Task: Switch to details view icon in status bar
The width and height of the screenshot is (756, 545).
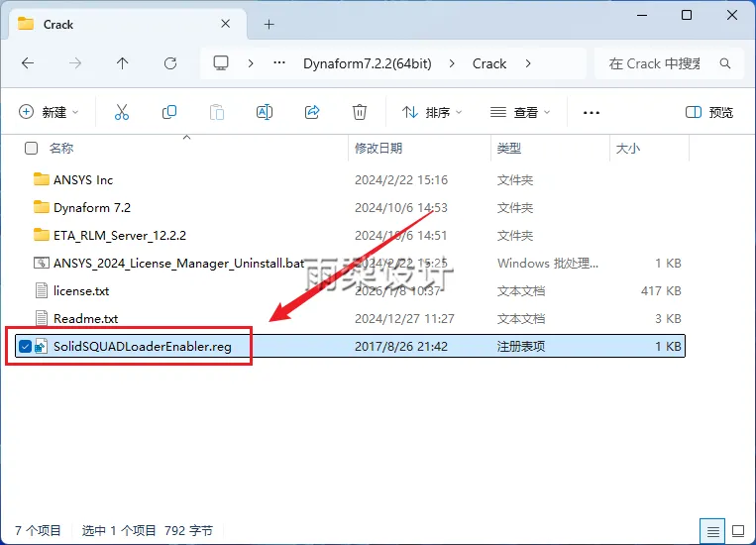Action: point(712,531)
